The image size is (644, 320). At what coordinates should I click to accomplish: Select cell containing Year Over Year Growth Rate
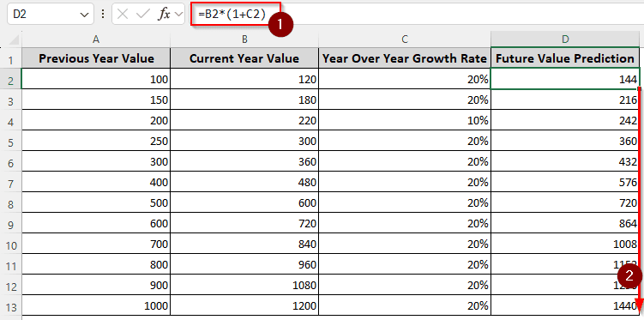[405, 58]
